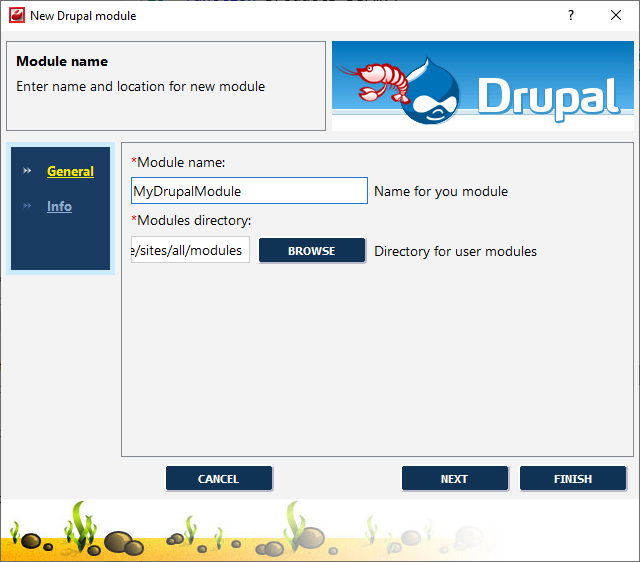Click the Drupal banner image
The width and height of the screenshot is (640, 562).
click(x=483, y=86)
